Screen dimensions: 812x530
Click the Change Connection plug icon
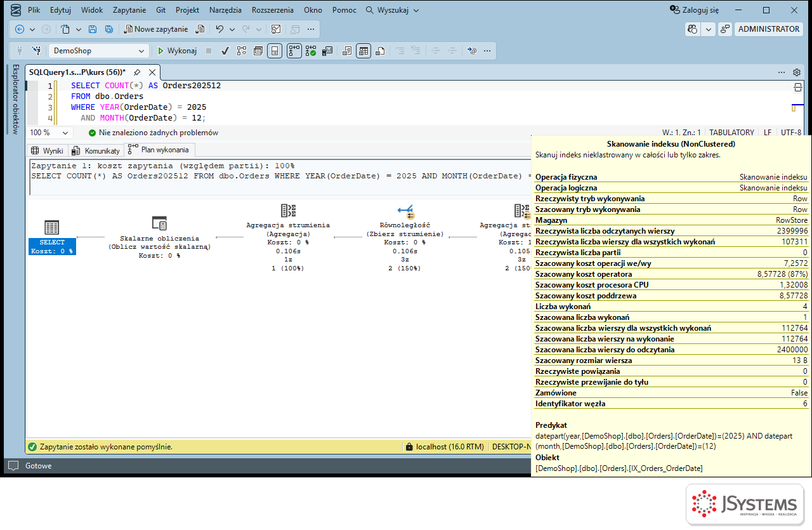point(37,51)
